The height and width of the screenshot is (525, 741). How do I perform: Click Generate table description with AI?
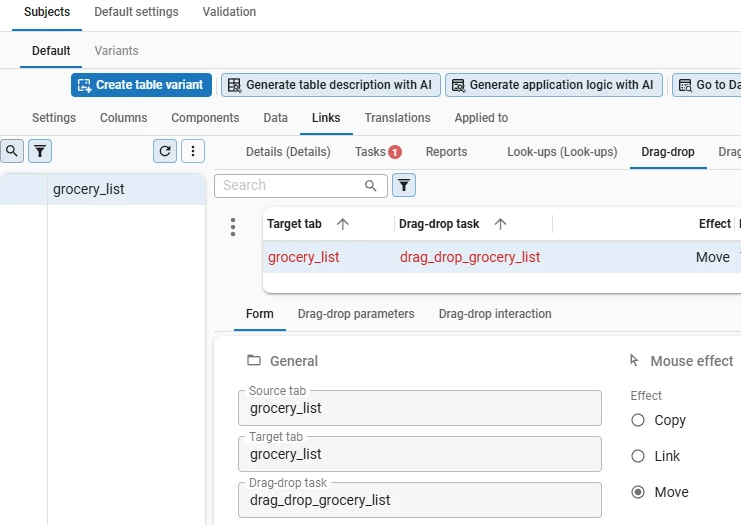coord(330,85)
